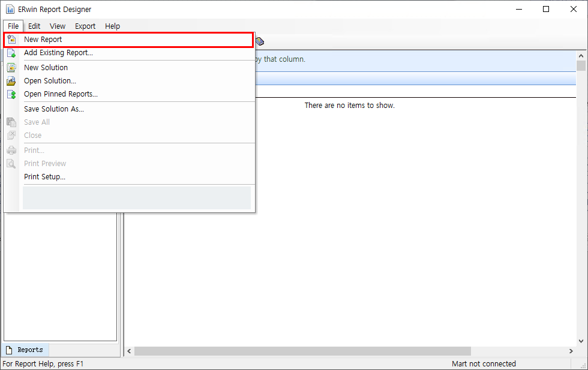
Task: Click the New Report icon in File menu
Action: tap(11, 40)
